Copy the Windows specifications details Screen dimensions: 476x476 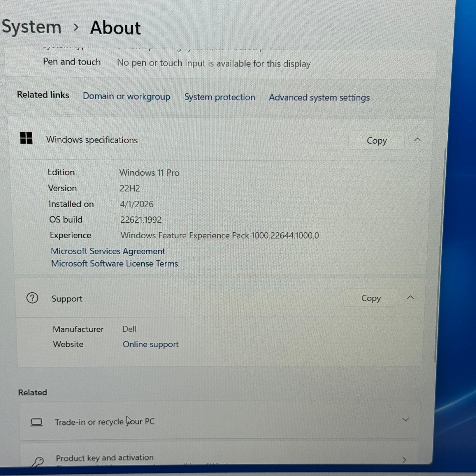pyautogui.click(x=377, y=140)
